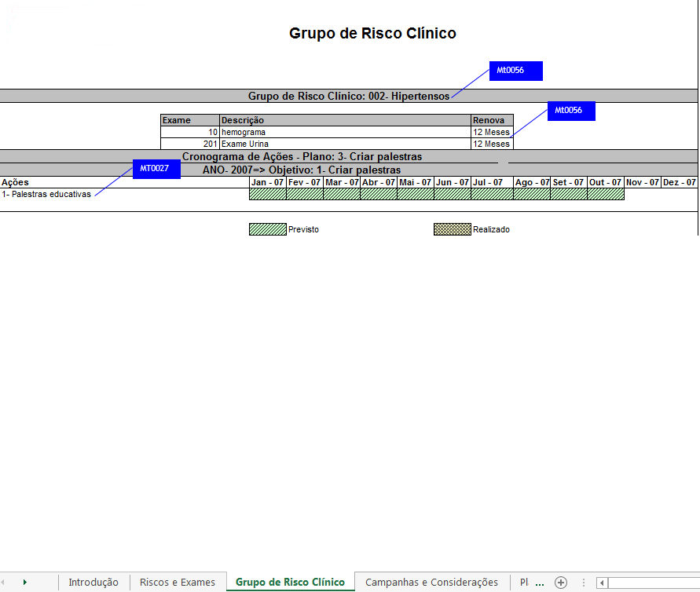Select exam number 10 cell
The height and width of the screenshot is (592, 700).
[x=190, y=132]
